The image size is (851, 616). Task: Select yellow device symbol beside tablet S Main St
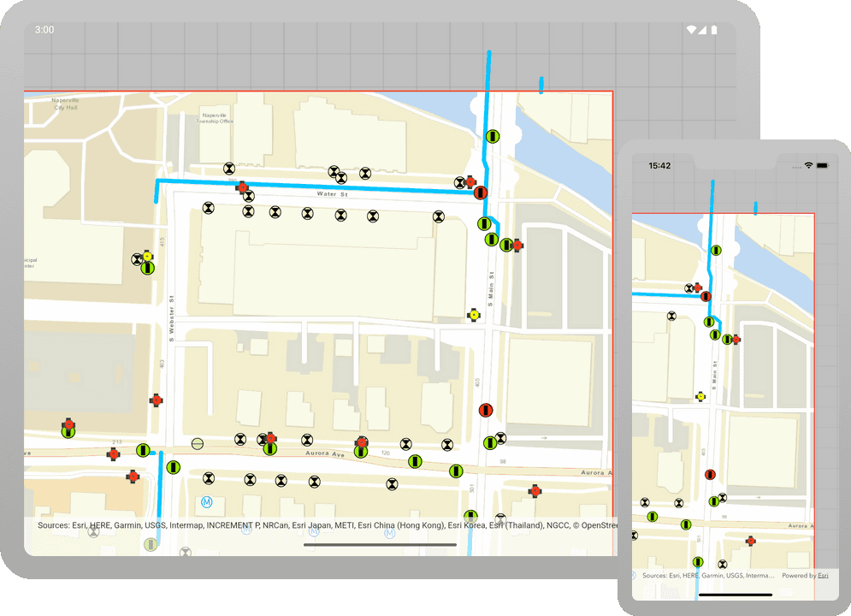click(473, 316)
